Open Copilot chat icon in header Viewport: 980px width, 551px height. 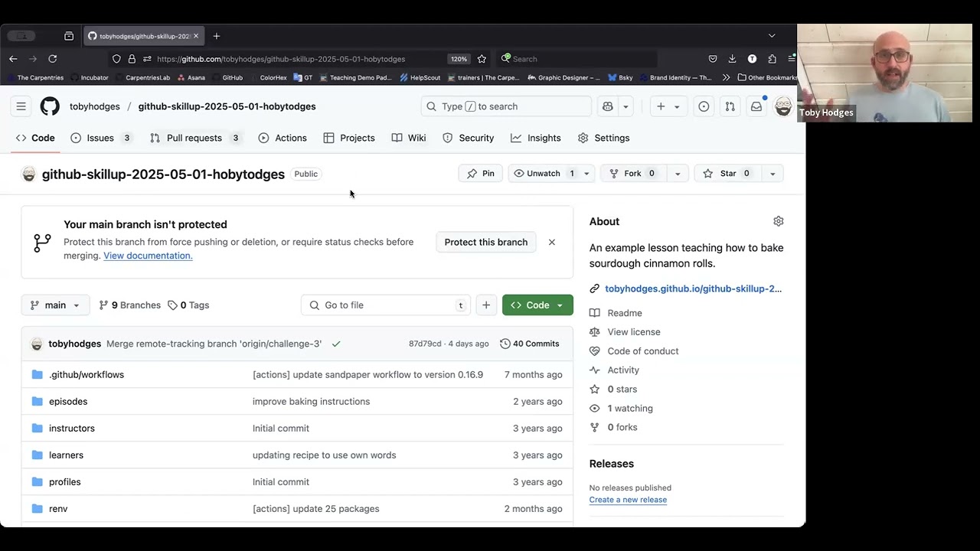point(608,106)
